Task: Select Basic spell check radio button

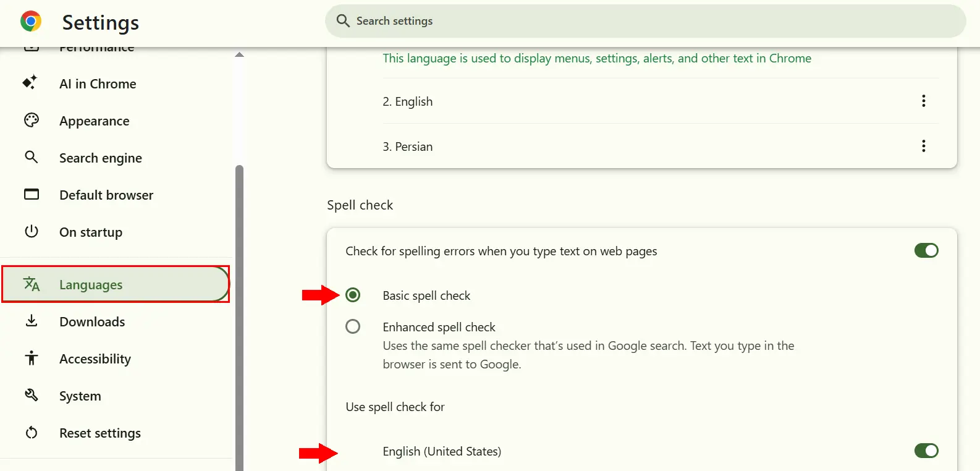Action: pyautogui.click(x=353, y=295)
